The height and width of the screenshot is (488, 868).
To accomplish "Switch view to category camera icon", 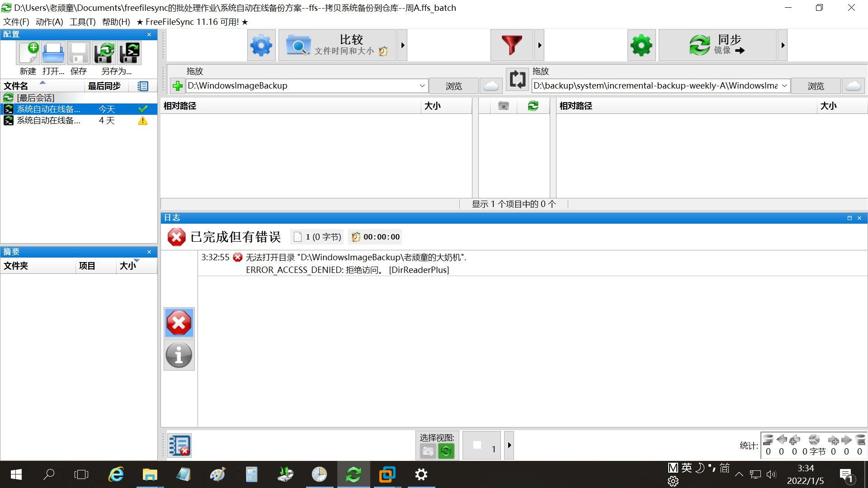I will 428,451.
